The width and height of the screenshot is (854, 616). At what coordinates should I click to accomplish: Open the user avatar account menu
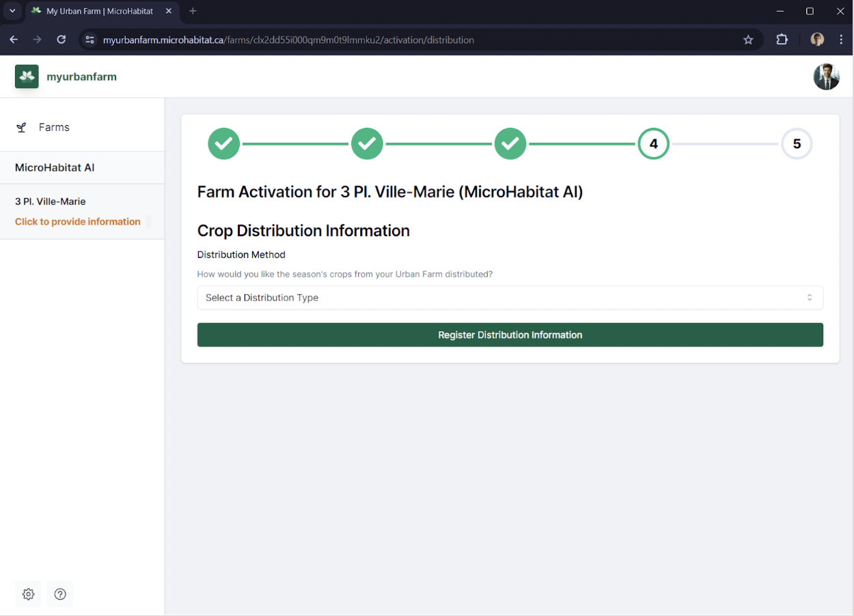pyautogui.click(x=826, y=76)
